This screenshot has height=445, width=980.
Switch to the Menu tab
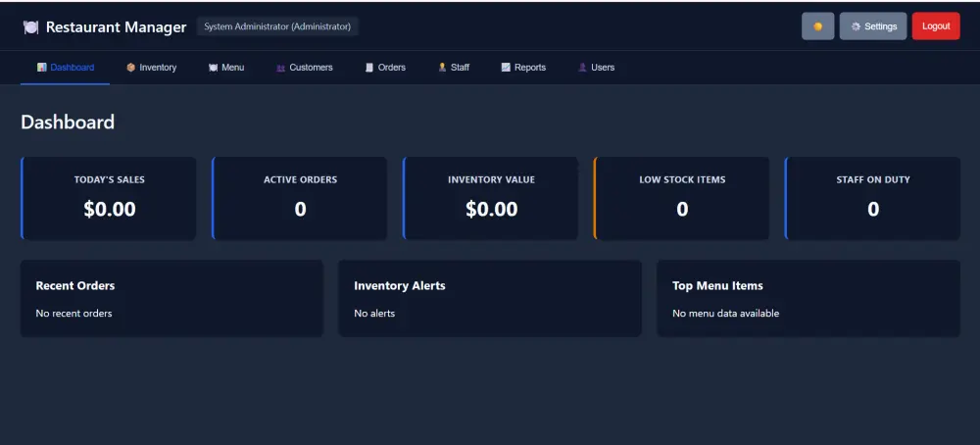(226, 68)
